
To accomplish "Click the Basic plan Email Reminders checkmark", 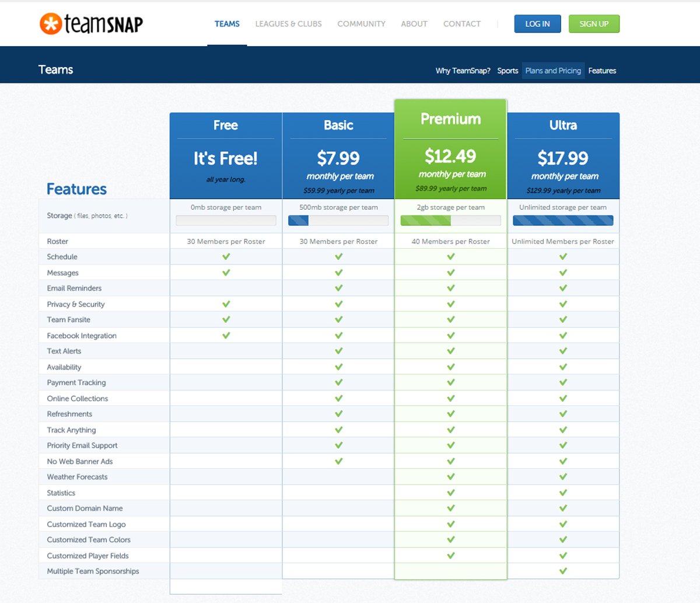I will click(x=338, y=288).
